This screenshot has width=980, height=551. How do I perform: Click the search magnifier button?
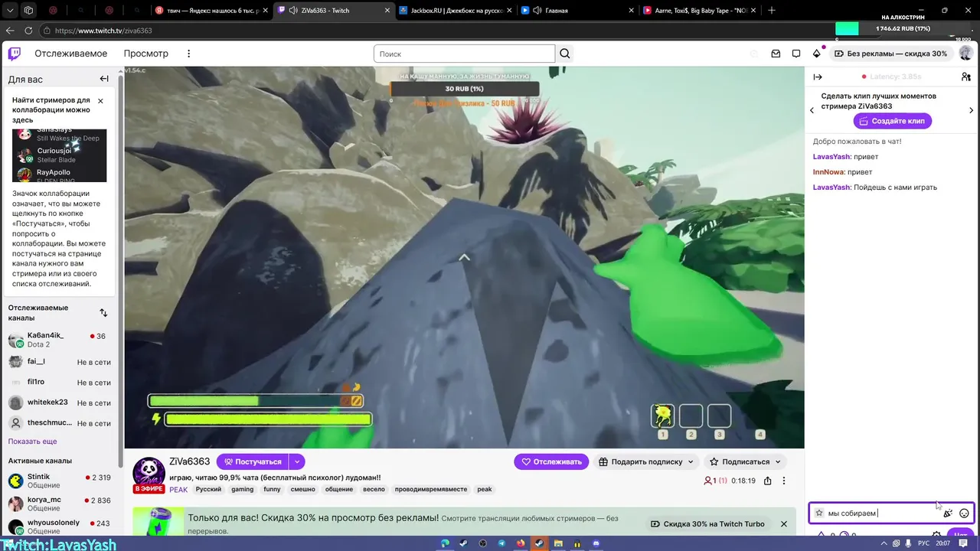click(x=565, y=54)
